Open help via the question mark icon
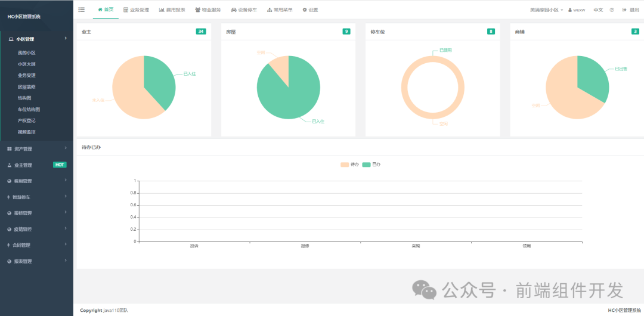The image size is (644, 316). [612, 10]
